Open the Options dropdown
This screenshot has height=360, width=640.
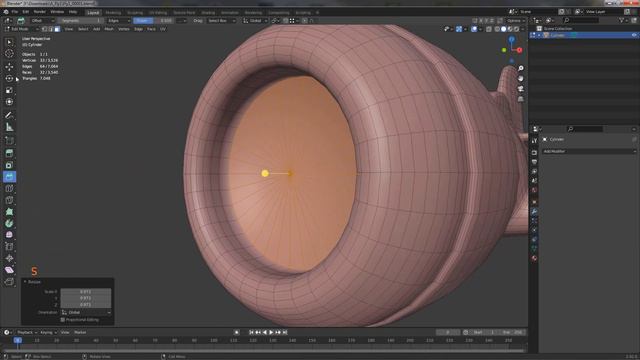516,20
